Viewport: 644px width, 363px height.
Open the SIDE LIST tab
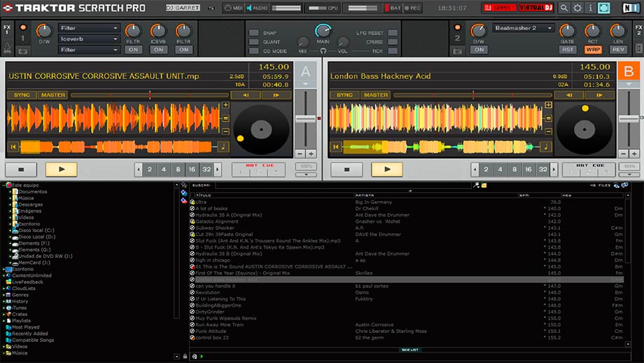pyautogui.click(x=410, y=350)
